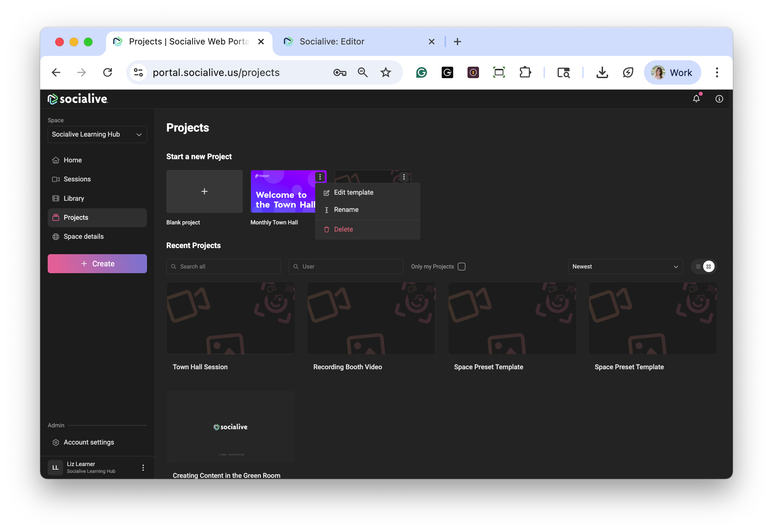
Task: Choose Rename in the context menu
Action: (346, 210)
